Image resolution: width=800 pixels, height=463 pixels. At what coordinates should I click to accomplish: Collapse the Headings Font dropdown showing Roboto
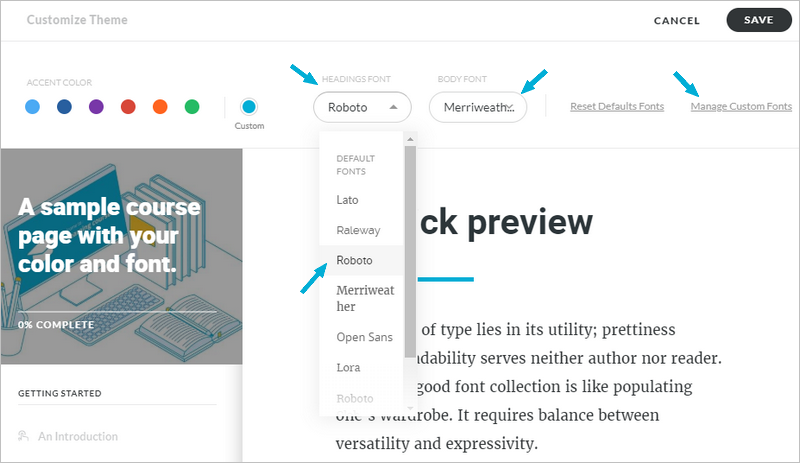pos(362,107)
